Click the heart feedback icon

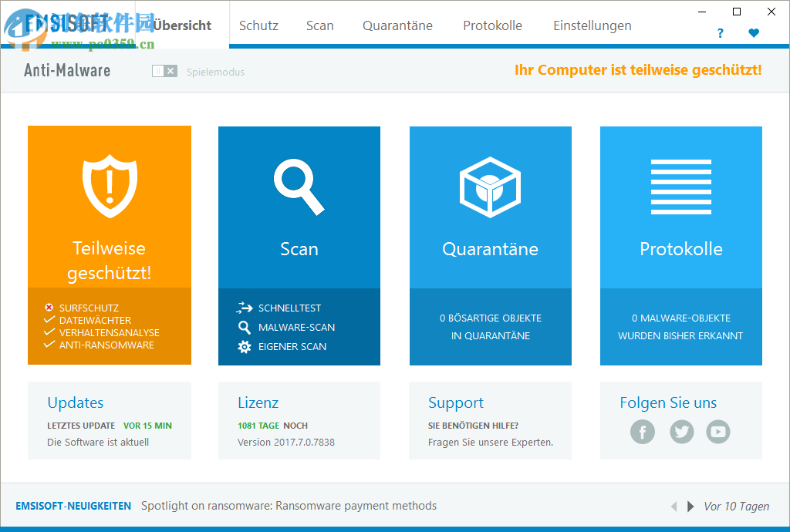754,34
